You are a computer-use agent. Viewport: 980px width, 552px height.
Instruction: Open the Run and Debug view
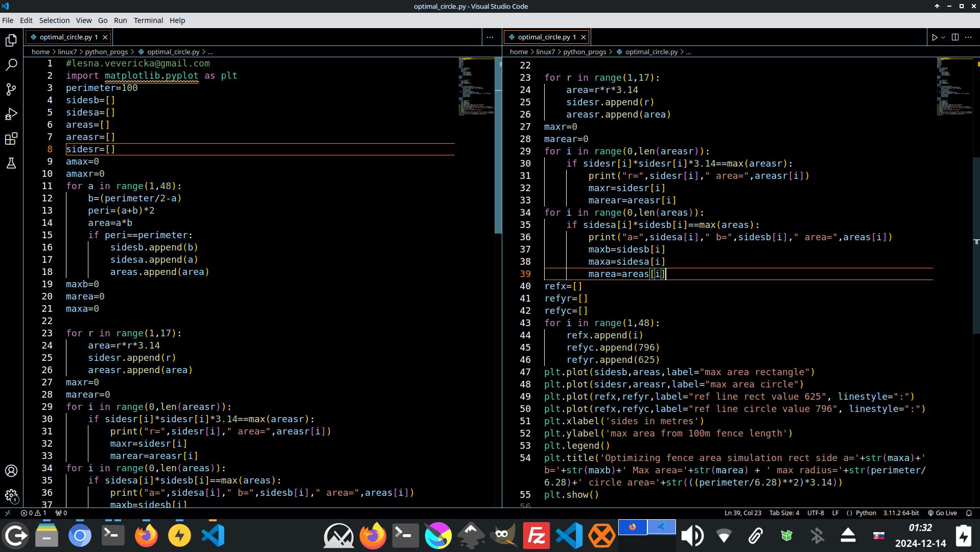pyautogui.click(x=11, y=114)
